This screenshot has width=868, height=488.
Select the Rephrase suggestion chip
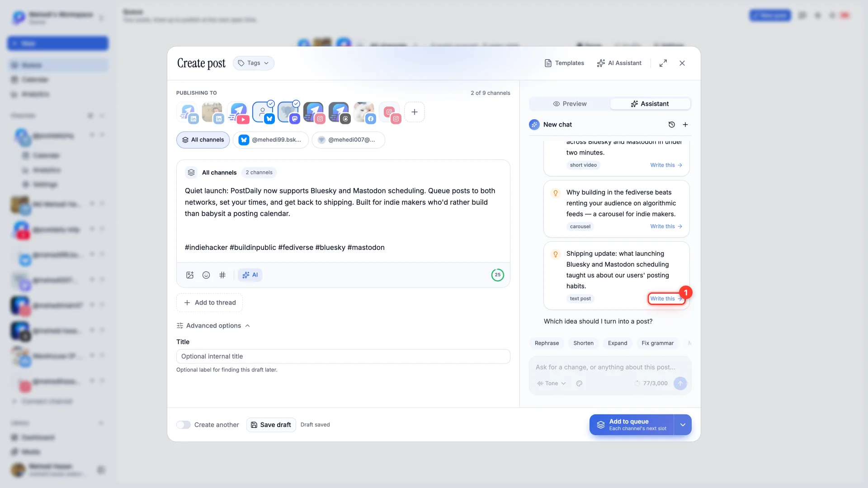tap(547, 343)
